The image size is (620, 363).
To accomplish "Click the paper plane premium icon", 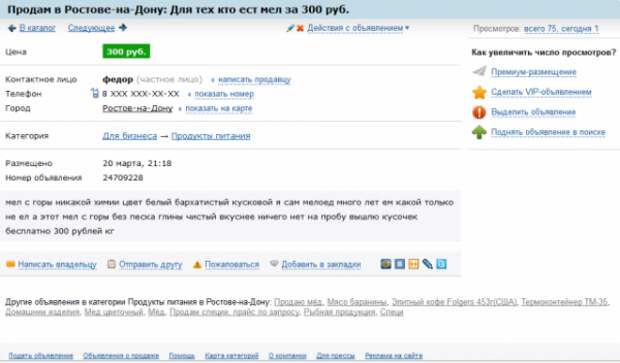I will pyautogui.click(x=479, y=72).
